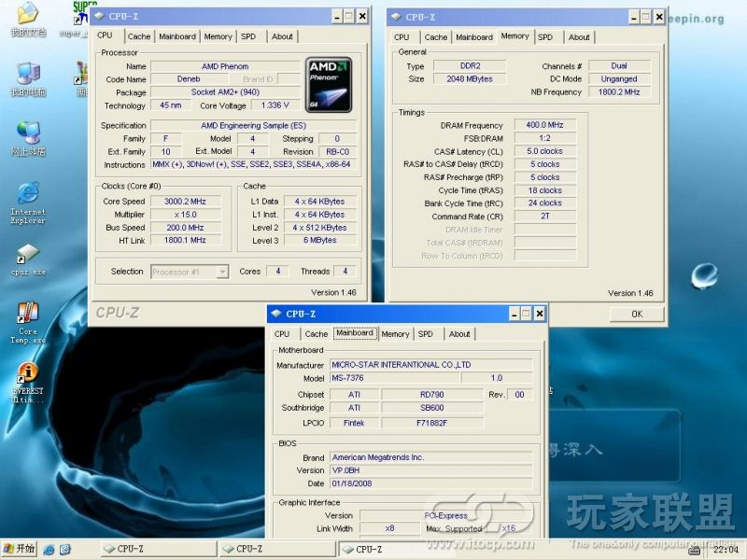The height and width of the screenshot is (560, 747).
Task: Click the Manufacturer value "MICRO-STAR INTERANTIONAL CO.,LTD"
Action: 431,365
